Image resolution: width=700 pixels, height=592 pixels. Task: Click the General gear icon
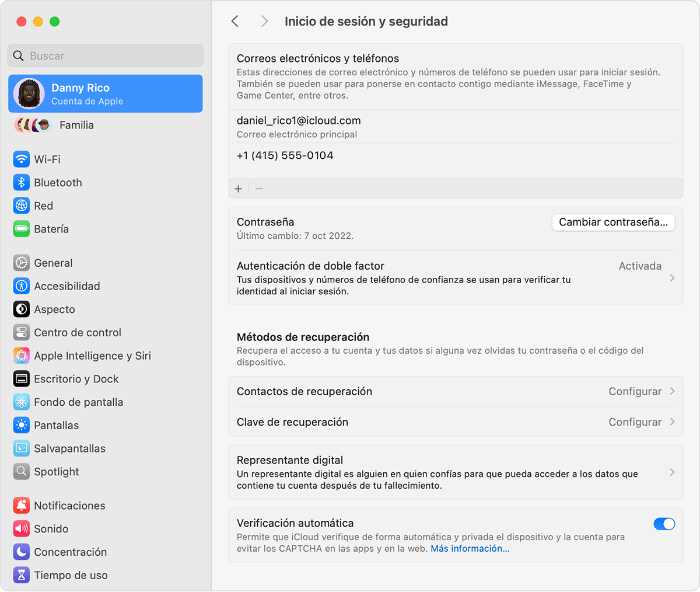[x=22, y=263]
